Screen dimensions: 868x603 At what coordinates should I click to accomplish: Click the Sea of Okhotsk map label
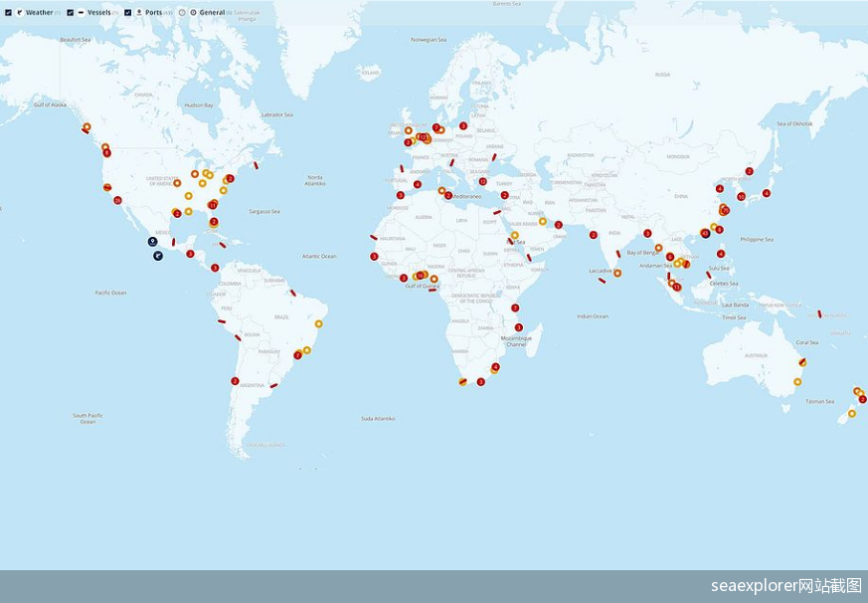point(794,123)
